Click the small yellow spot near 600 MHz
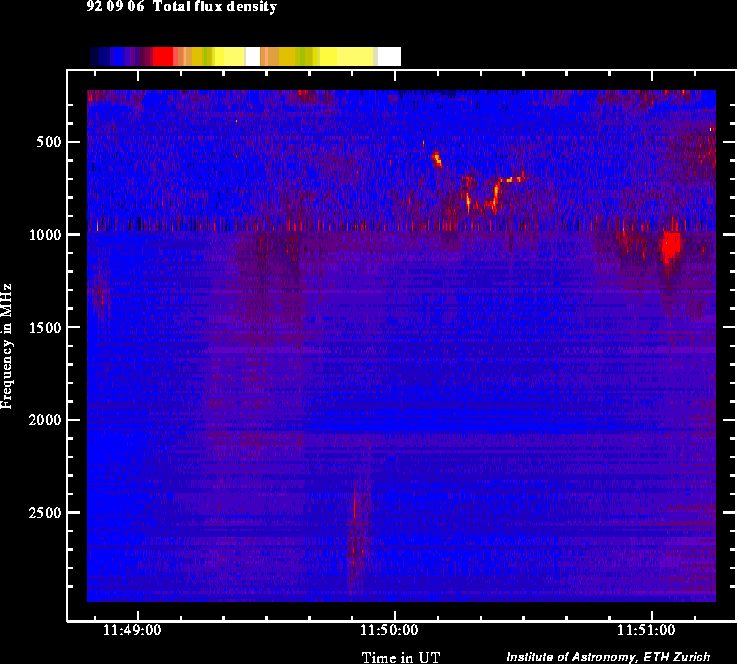This screenshot has width=737, height=664. point(437,158)
